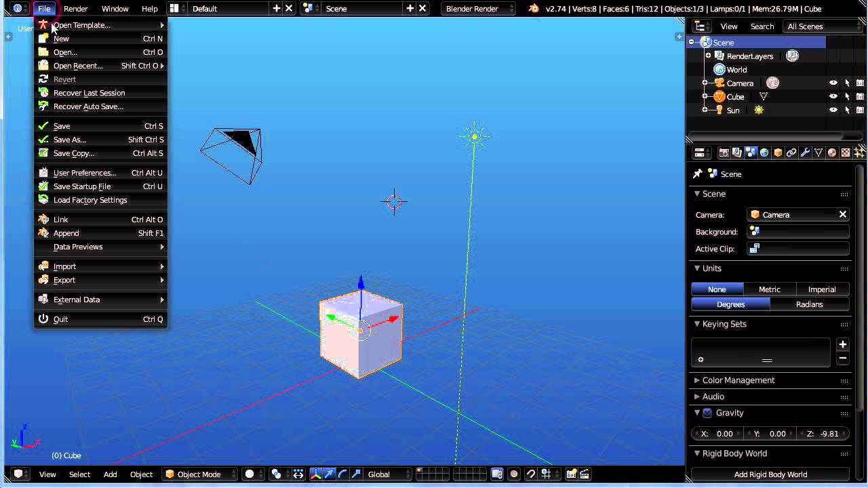Select the translate manipulator arrow icon
The height and width of the screenshot is (488, 868).
click(330, 474)
